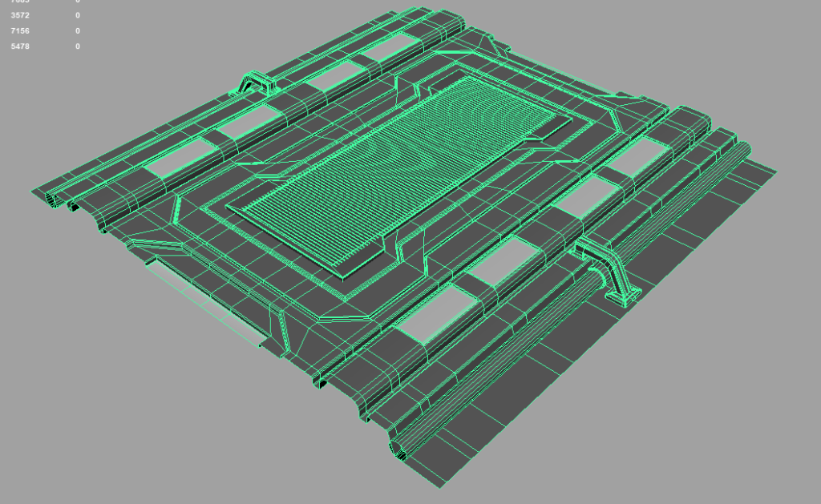Click the zero value next to 5478
Screen dimensions: 821x504
(77, 46)
